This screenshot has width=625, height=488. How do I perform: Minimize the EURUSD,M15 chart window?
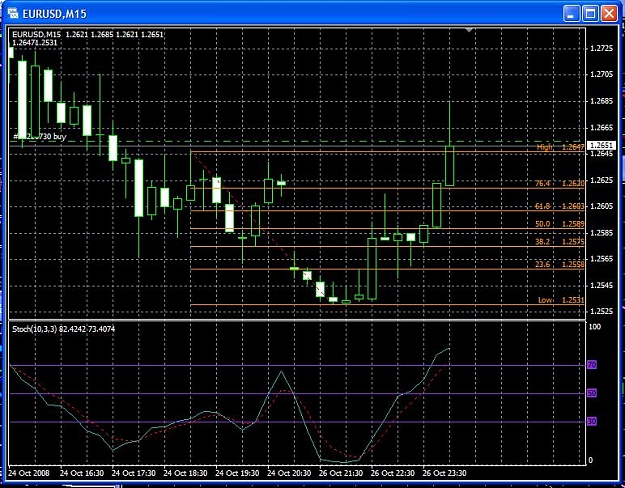pyautogui.click(x=571, y=14)
